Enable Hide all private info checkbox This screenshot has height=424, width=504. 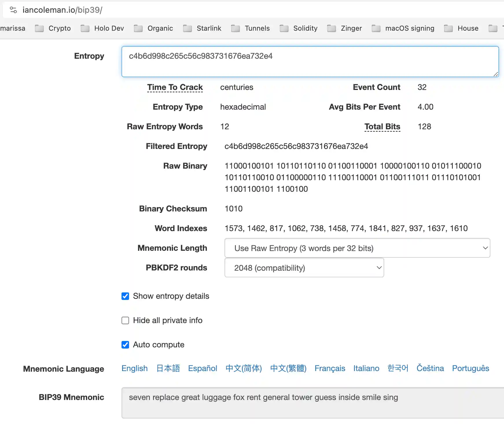click(x=125, y=320)
